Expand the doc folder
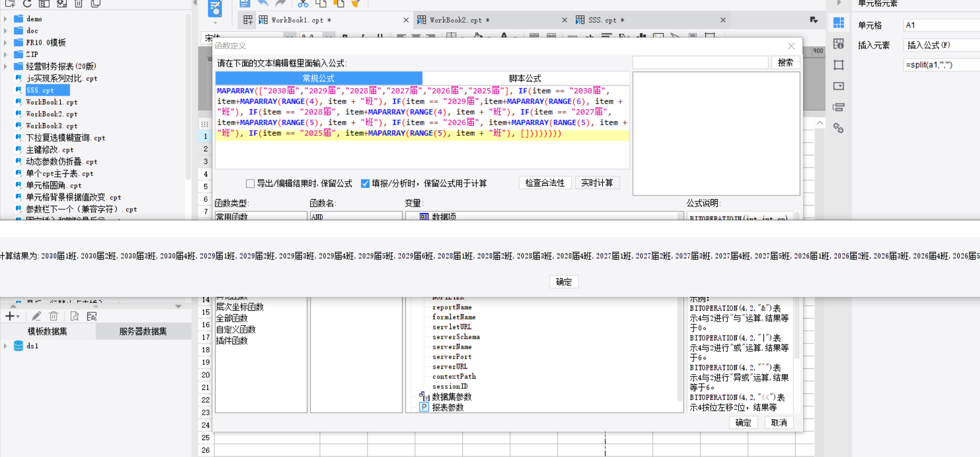This screenshot has width=980, height=457. point(5,31)
